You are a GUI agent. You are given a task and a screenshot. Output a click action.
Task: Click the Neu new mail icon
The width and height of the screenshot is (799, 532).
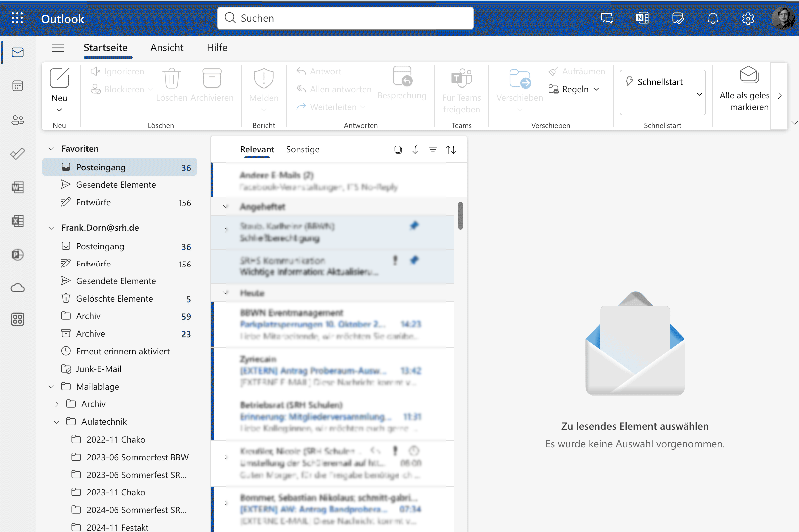point(59,79)
